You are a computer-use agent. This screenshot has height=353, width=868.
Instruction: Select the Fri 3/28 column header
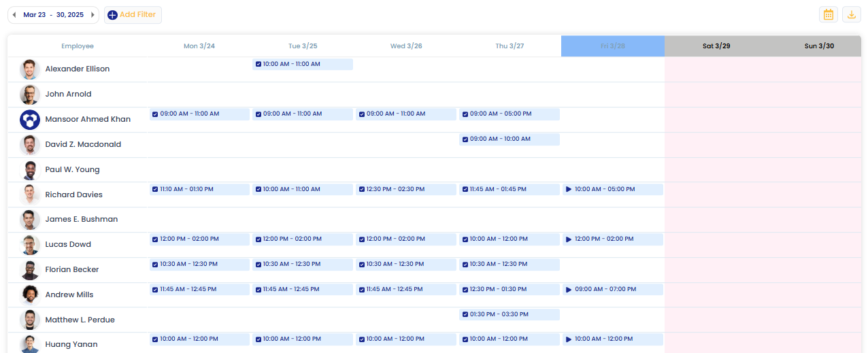(x=612, y=46)
